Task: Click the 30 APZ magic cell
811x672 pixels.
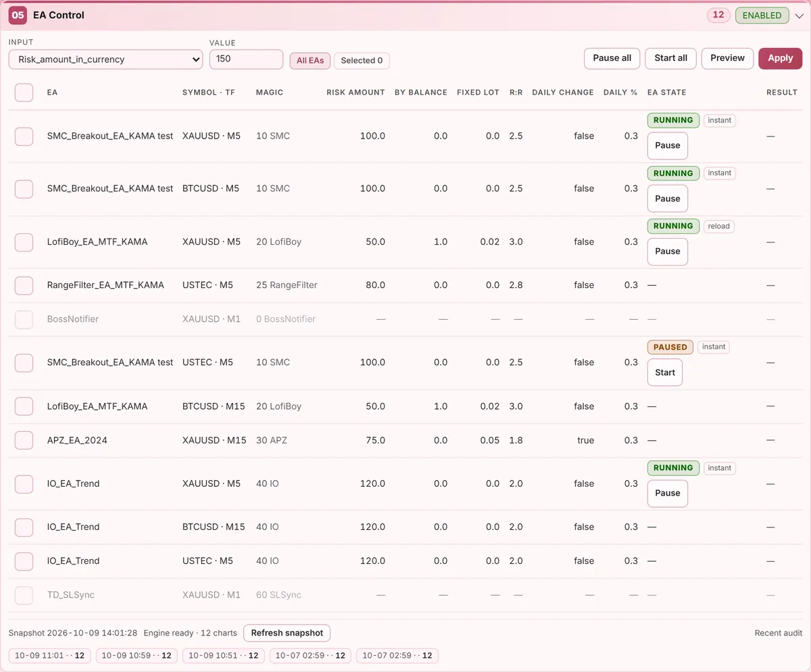Action: click(x=272, y=440)
